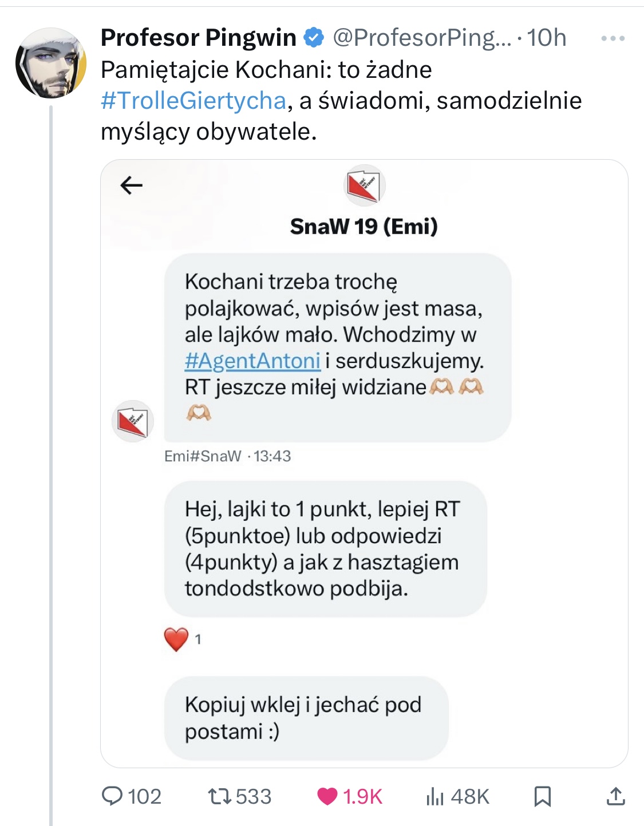Click the 10h timestamp
This screenshot has height=826, width=644.
point(547,38)
